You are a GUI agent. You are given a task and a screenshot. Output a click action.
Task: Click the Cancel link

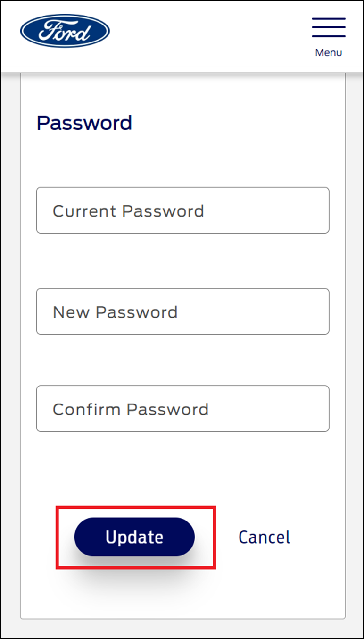[264, 537]
